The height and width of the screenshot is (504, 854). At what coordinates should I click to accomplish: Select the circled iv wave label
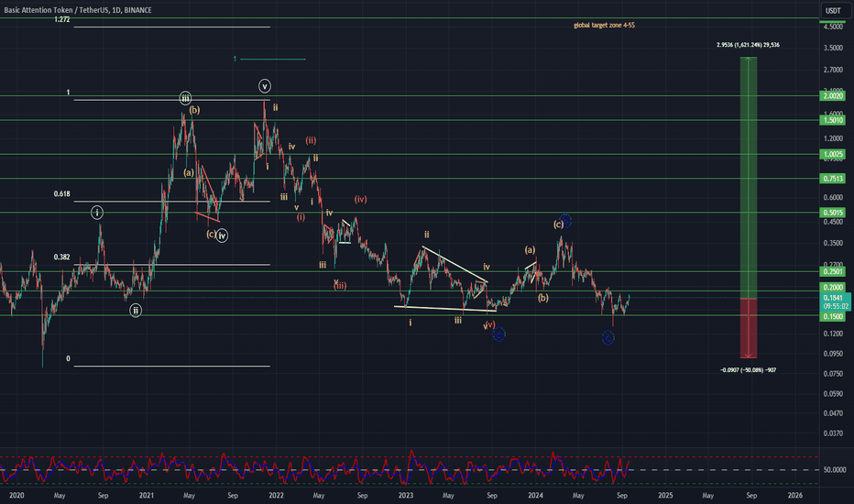(222, 236)
